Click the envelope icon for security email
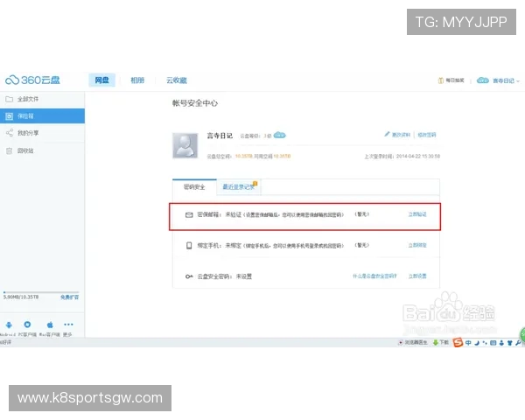The height and width of the screenshot is (420, 525). point(189,214)
